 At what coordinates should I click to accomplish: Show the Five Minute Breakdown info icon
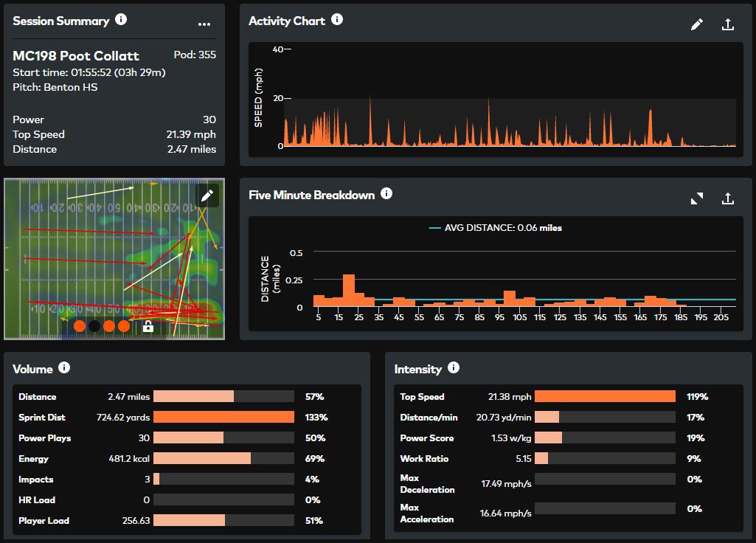pos(386,193)
